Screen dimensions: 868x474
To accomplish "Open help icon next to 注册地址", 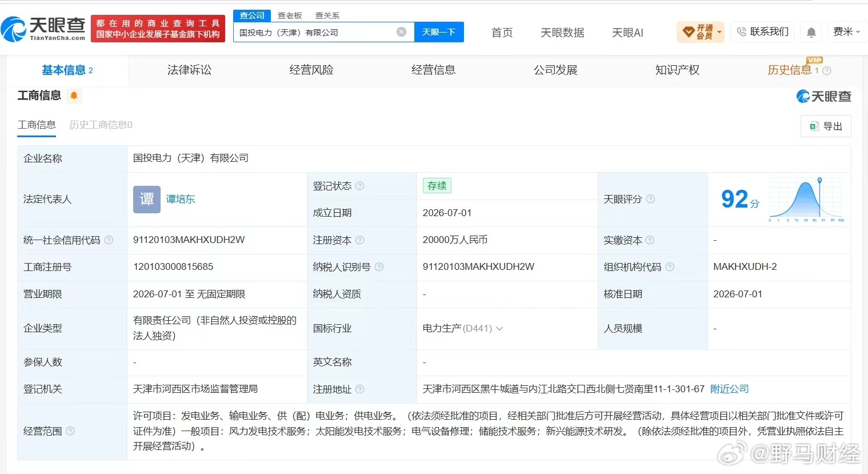I will tap(360, 389).
